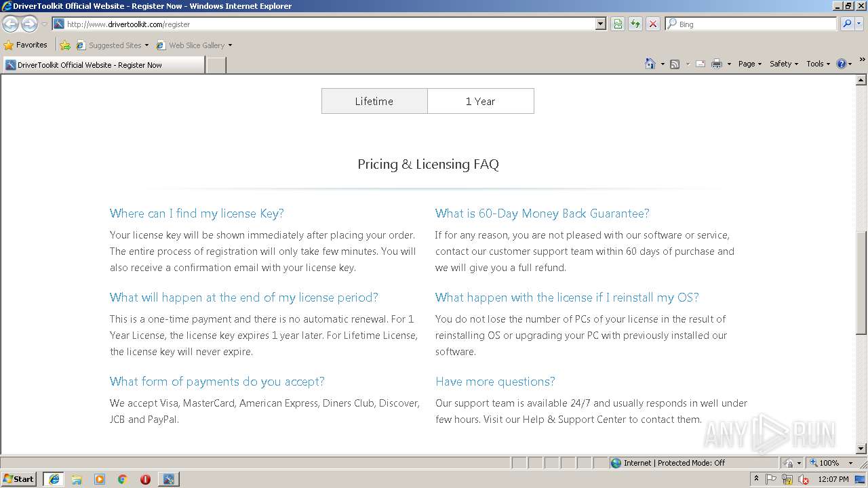The image size is (868, 488).
Task: Open the blue Help question mark icon
Action: click(842, 64)
